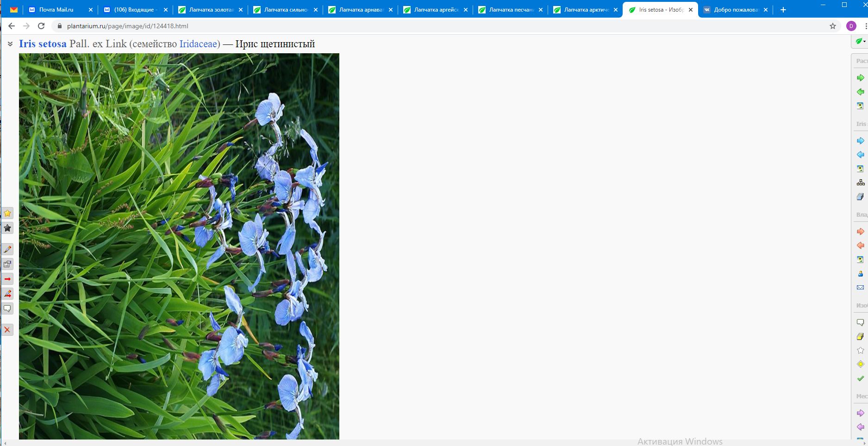
Task: Open the green leaf dropdown menu
Action: [x=860, y=41]
